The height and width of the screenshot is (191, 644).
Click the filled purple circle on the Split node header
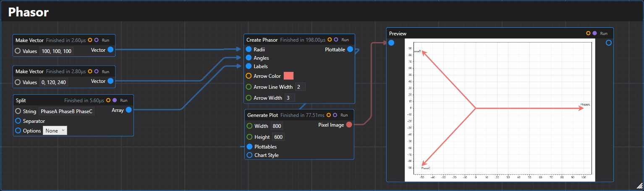pos(115,100)
